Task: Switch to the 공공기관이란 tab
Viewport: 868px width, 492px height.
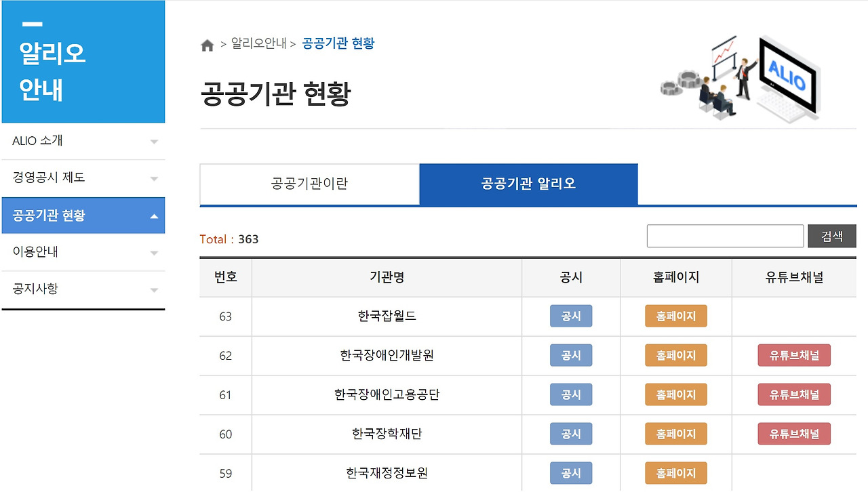Action: point(310,184)
